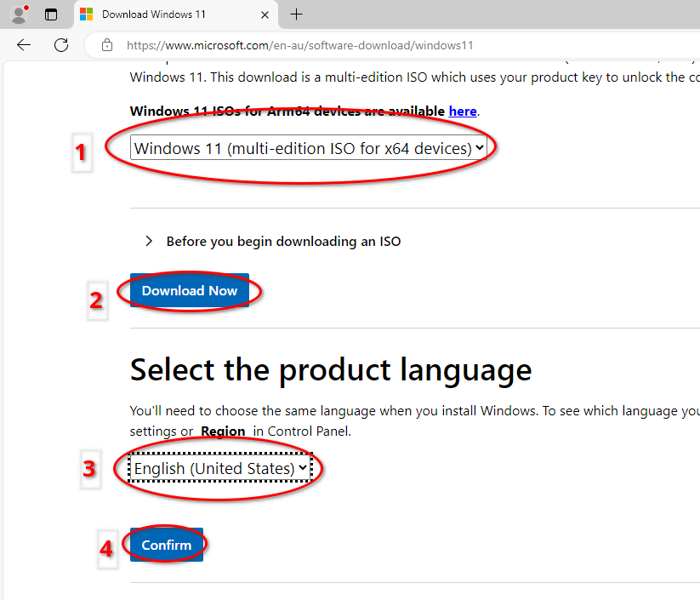View site info via lock icon
700x600 pixels.
[x=107, y=45]
